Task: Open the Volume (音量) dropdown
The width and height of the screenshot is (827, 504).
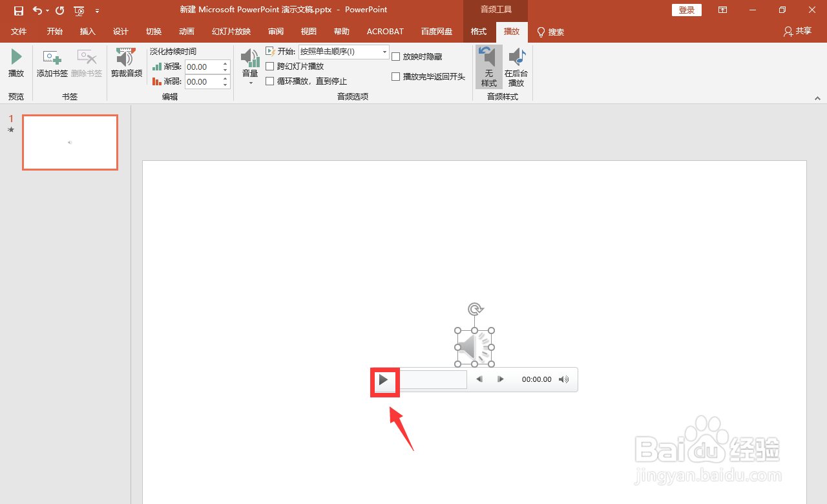Action: (250, 67)
